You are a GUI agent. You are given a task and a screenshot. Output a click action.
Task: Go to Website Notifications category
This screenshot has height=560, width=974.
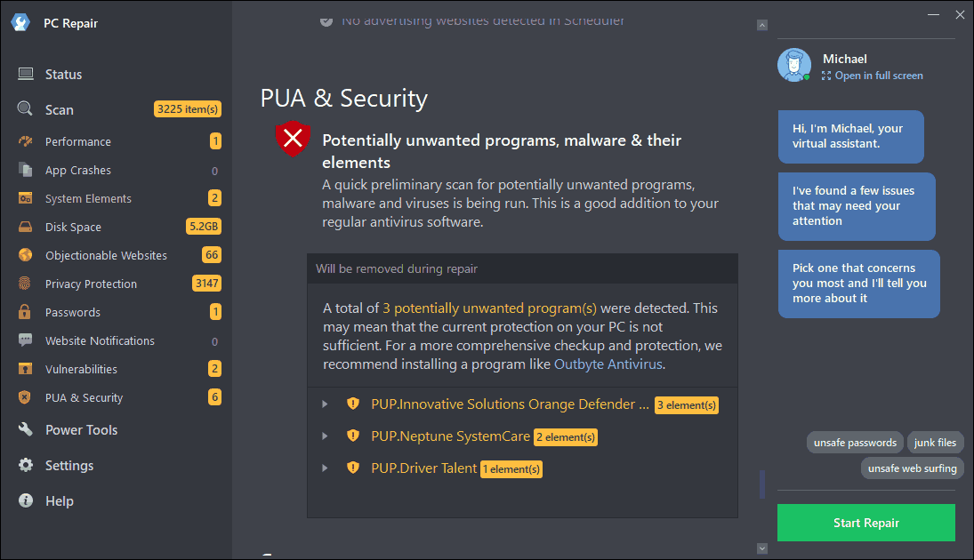100,340
